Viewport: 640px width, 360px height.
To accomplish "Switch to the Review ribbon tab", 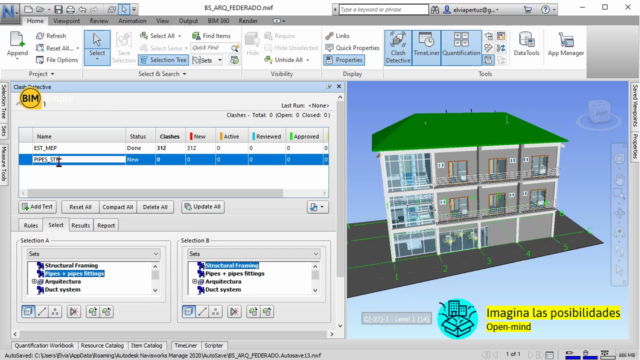I will 99,21.
